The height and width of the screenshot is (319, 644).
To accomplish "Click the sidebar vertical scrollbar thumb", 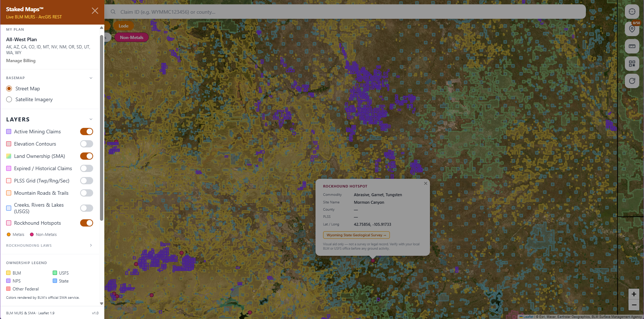I will click(101, 128).
